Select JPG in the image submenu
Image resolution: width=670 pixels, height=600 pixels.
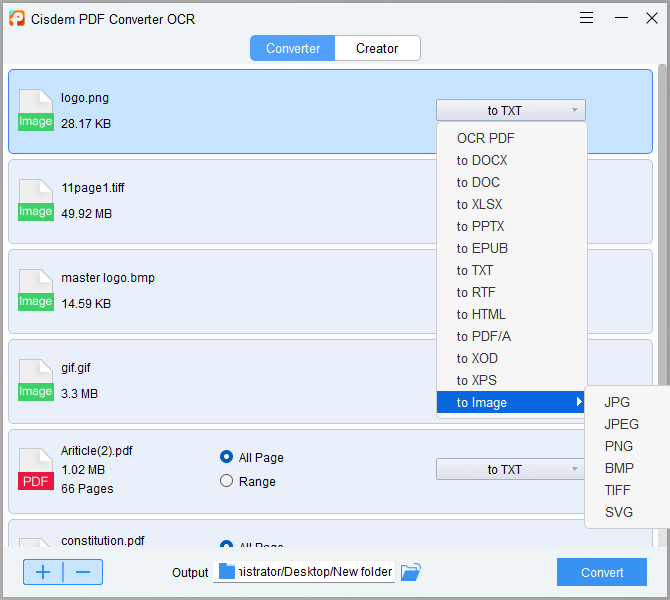pyautogui.click(x=627, y=402)
